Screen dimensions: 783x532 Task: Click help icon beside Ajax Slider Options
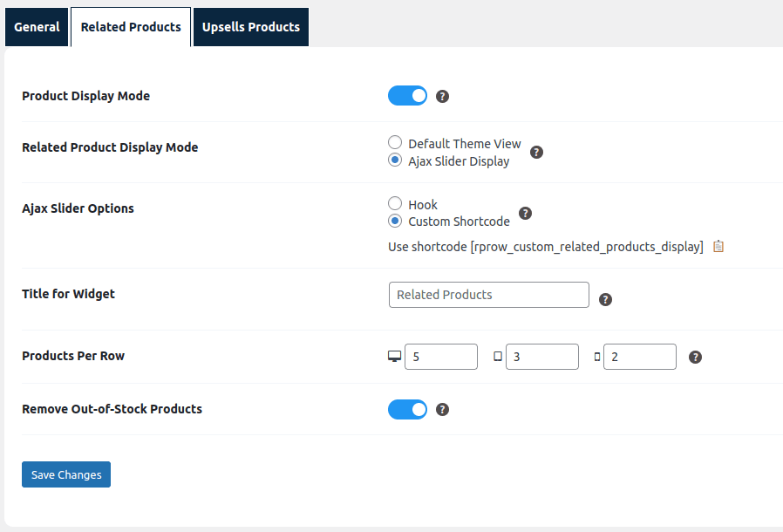pyautogui.click(x=525, y=213)
